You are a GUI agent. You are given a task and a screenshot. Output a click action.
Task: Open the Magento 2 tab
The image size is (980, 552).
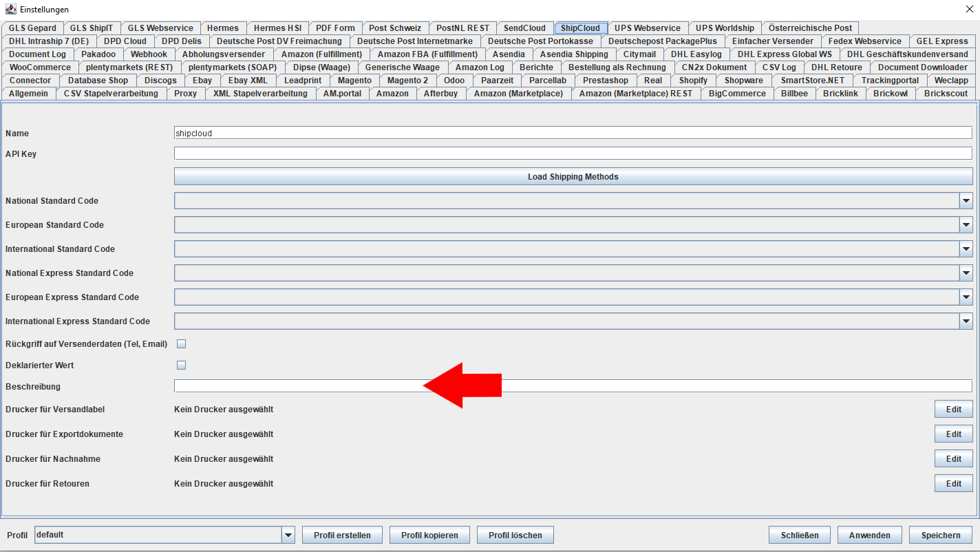pyautogui.click(x=407, y=81)
